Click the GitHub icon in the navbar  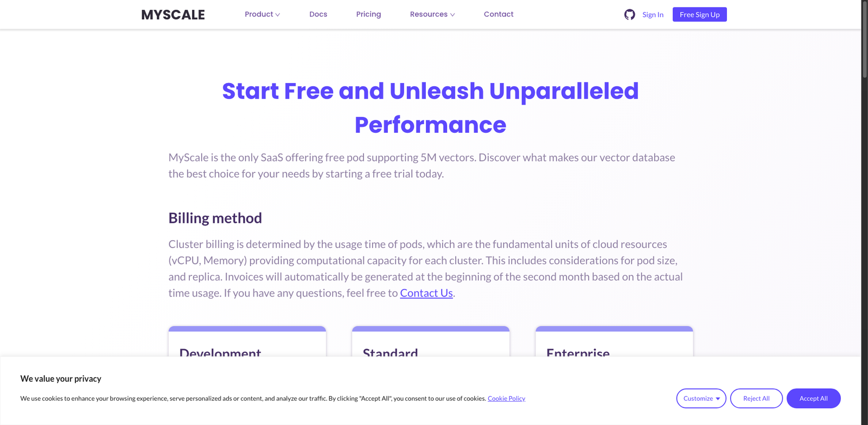[x=629, y=15]
